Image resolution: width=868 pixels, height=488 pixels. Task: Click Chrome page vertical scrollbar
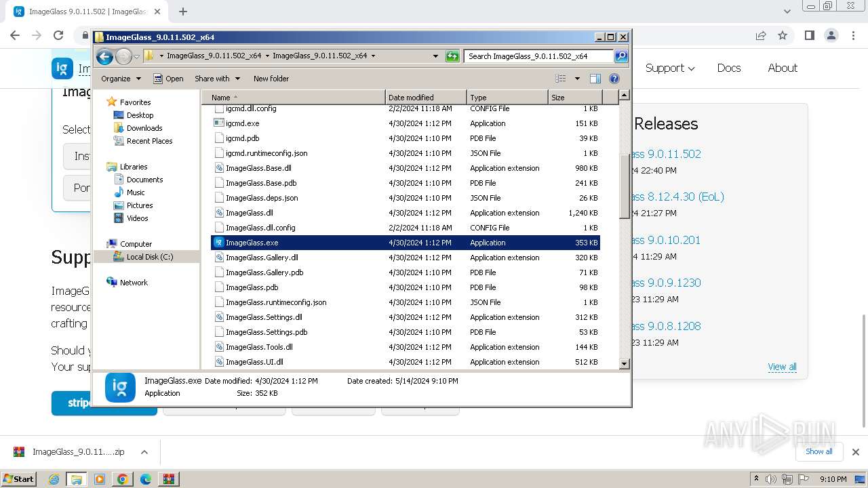863,371
